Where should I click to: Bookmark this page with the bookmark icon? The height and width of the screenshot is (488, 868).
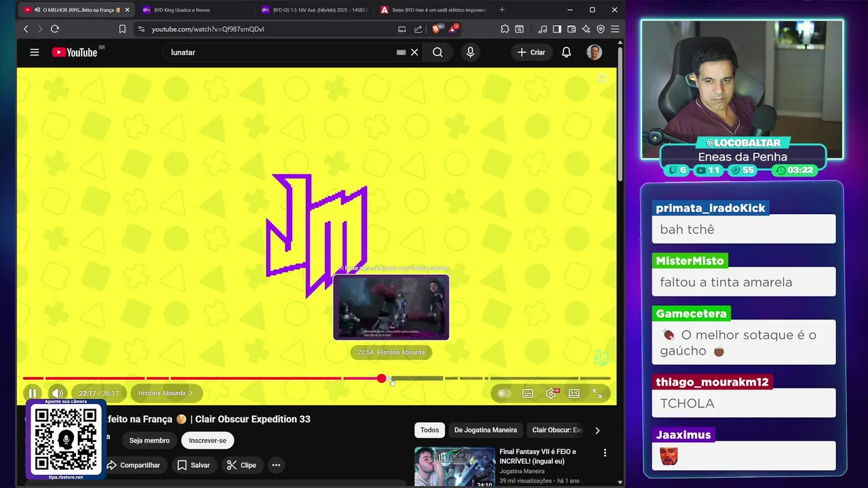pyautogui.click(x=122, y=29)
